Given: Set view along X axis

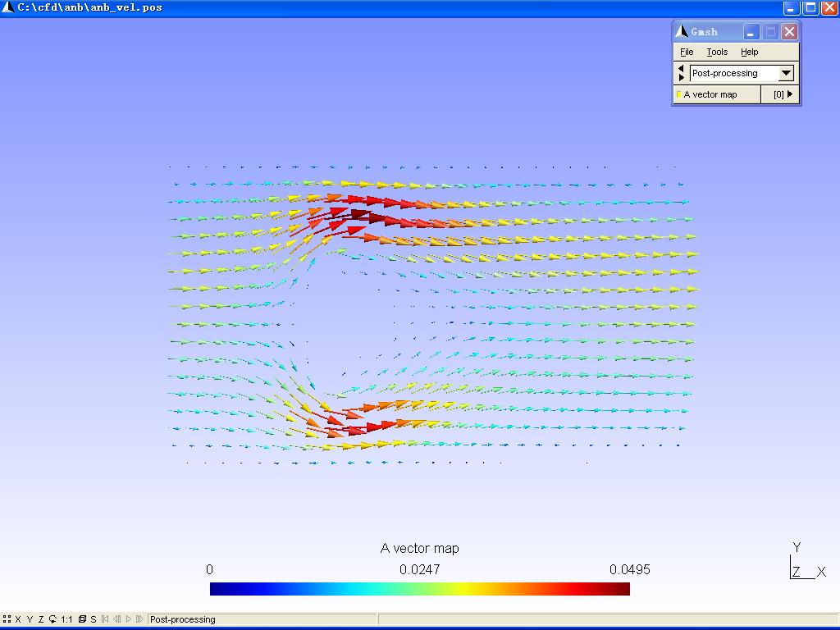Looking at the screenshot, I should [18, 619].
